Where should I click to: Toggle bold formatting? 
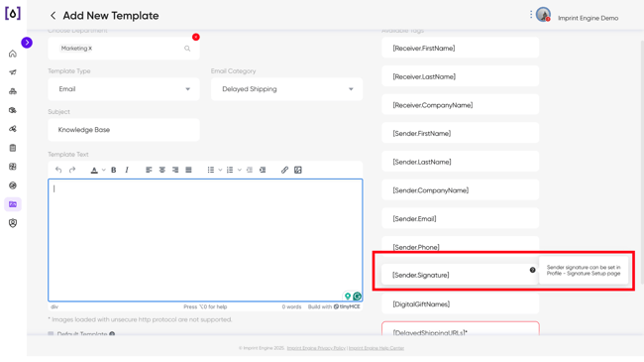coord(114,170)
